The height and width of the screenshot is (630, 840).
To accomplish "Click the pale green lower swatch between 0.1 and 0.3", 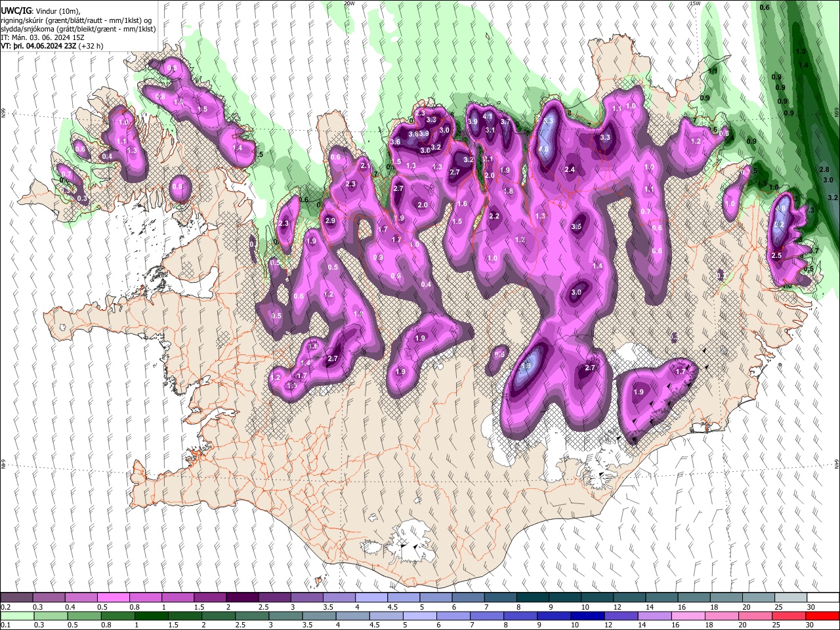I will point(18,616).
